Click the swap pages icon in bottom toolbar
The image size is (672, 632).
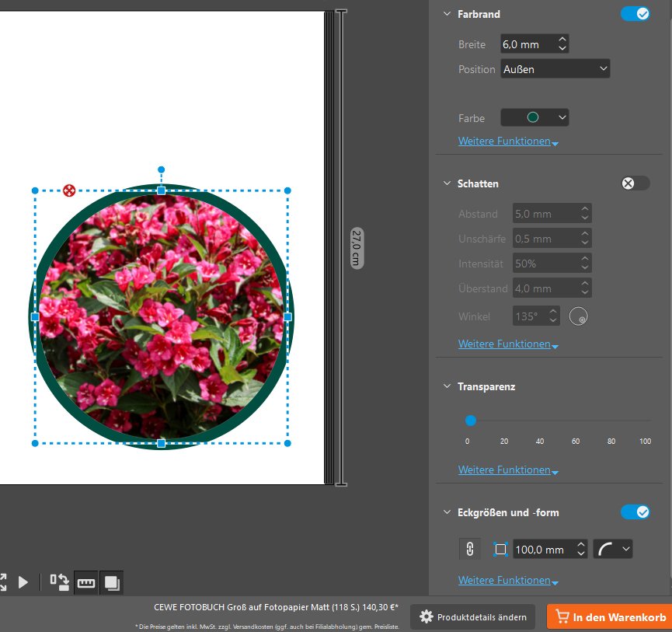click(x=59, y=581)
